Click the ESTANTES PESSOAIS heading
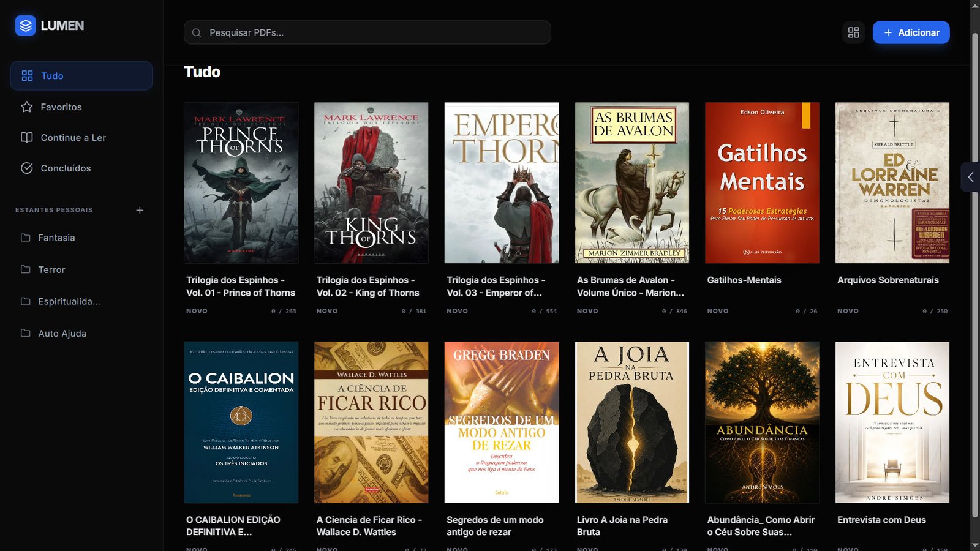The width and height of the screenshot is (980, 551). point(54,210)
